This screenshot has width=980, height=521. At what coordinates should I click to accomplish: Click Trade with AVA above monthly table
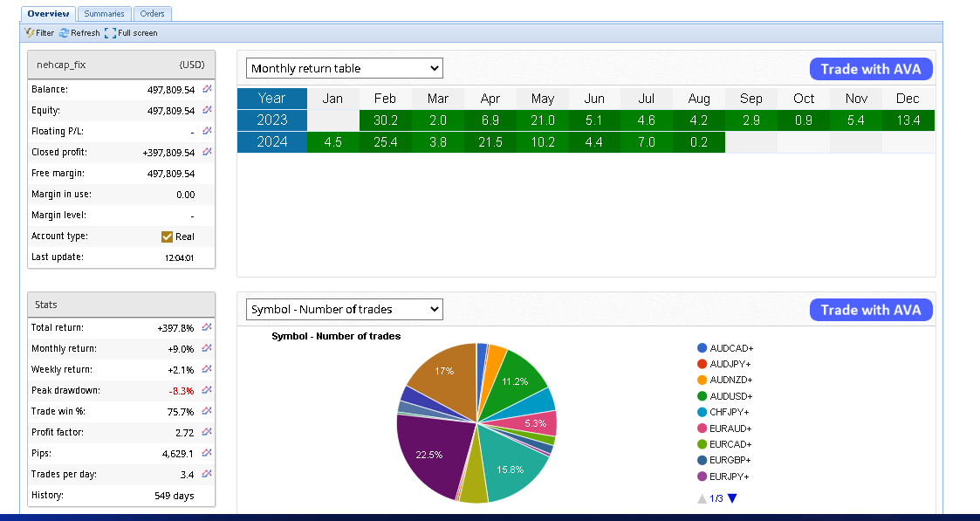[x=870, y=70]
